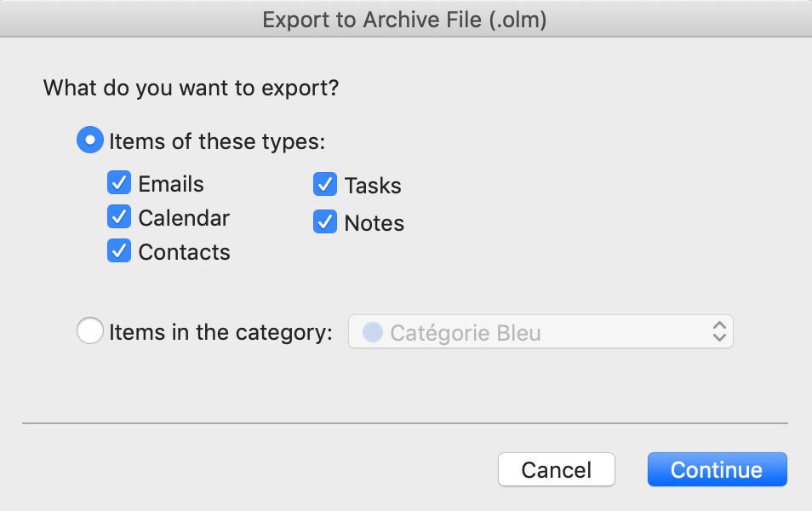This screenshot has width=812, height=511.
Task: Click the 'Export to Archive File (.olm)' title bar
Action: pos(405,19)
